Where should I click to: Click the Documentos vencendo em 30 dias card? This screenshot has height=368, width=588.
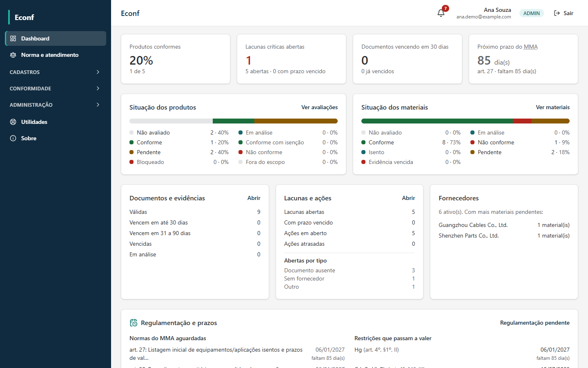coord(408,59)
